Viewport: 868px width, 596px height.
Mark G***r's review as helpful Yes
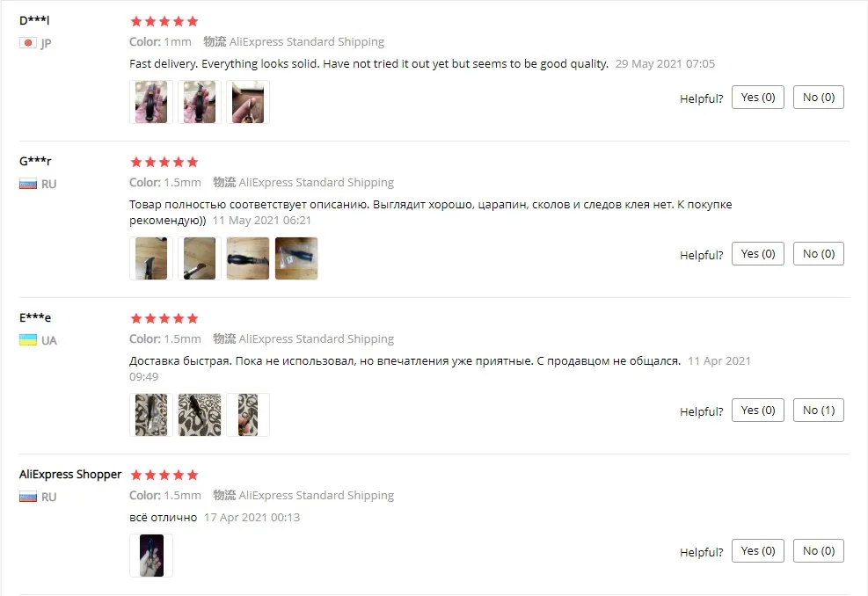(x=757, y=254)
